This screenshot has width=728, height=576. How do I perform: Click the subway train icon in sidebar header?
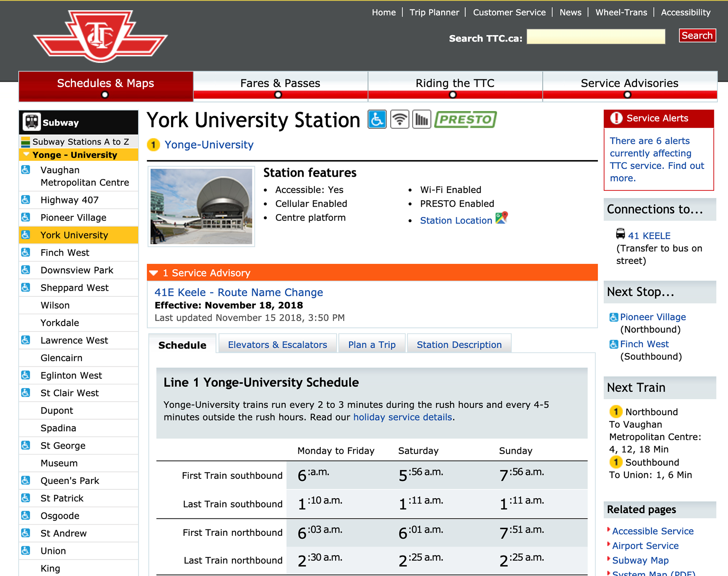click(31, 122)
